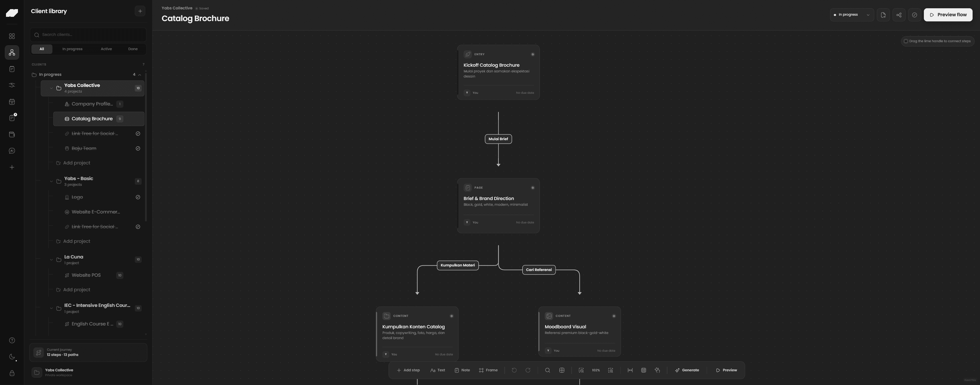
Task: Click Preview in bottom toolbar
Action: (726, 370)
